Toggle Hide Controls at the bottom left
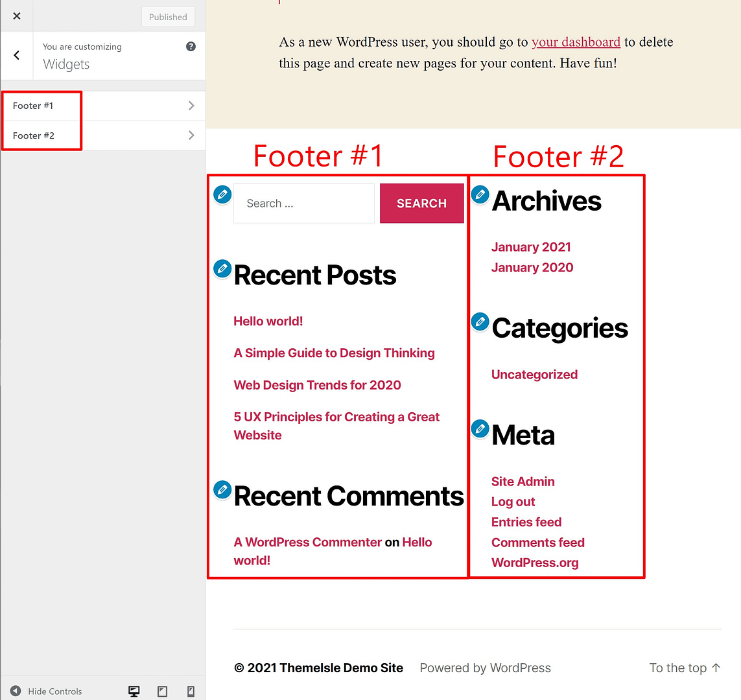Screen dimensions: 741x700 [49, 691]
